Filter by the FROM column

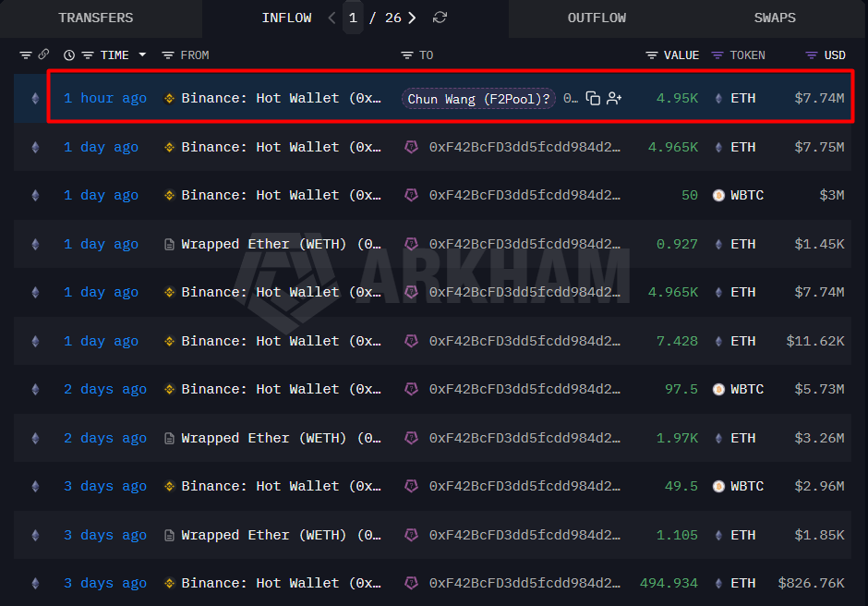pos(168,55)
